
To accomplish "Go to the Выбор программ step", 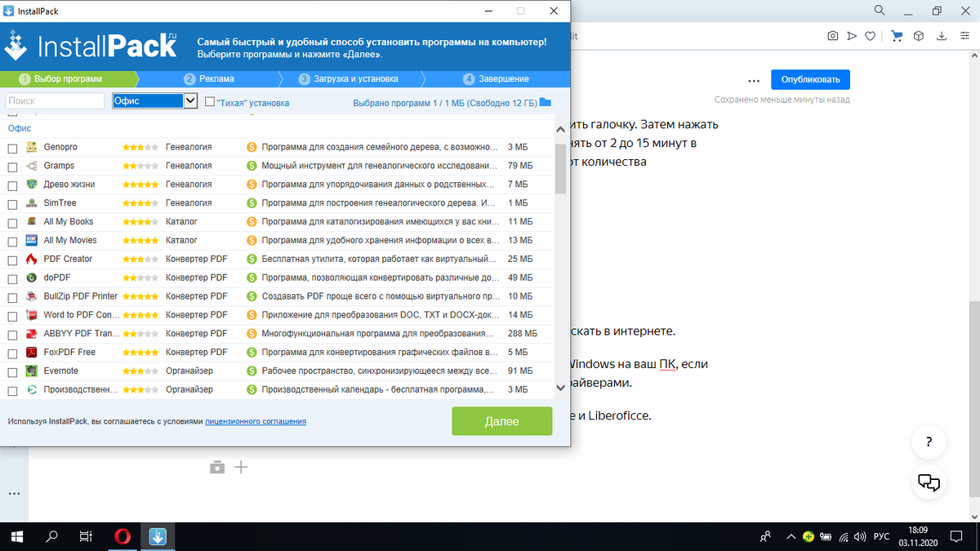I will coord(69,79).
